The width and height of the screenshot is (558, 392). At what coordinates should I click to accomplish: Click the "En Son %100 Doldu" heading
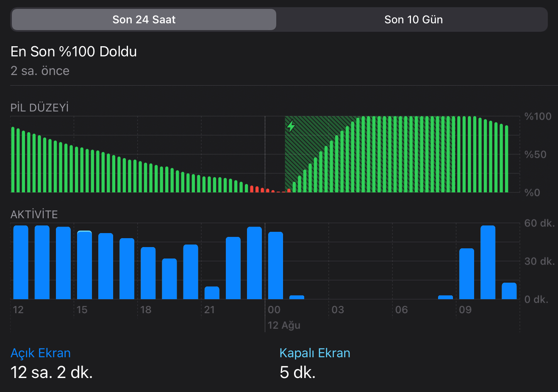pos(74,52)
